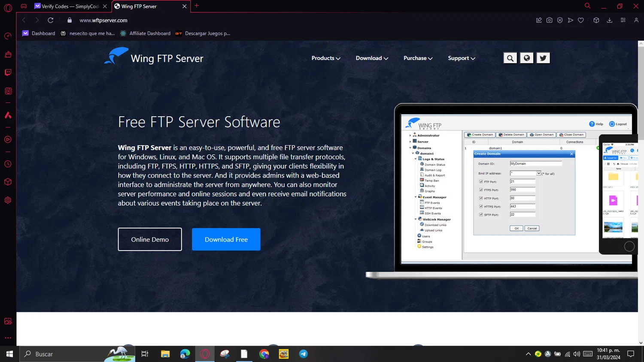This screenshot has height=362, width=644.
Task: Open Microsoft Edge from taskbar
Action: pyautogui.click(x=185, y=354)
